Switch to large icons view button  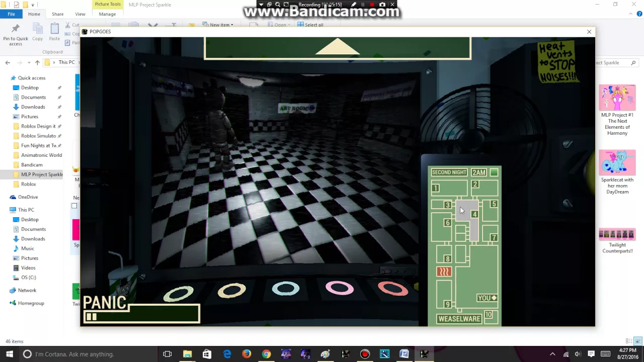638,341
